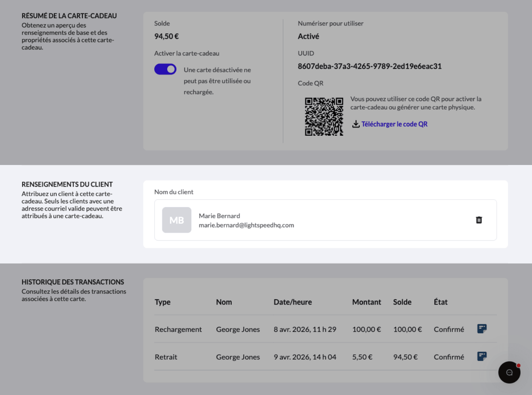Click Confirmé status in Retrait row

pos(449,357)
